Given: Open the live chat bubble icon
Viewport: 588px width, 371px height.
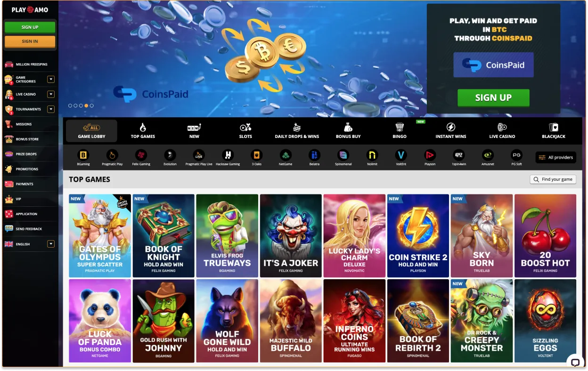Looking at the screenshot, I should [x=575, y=362].
